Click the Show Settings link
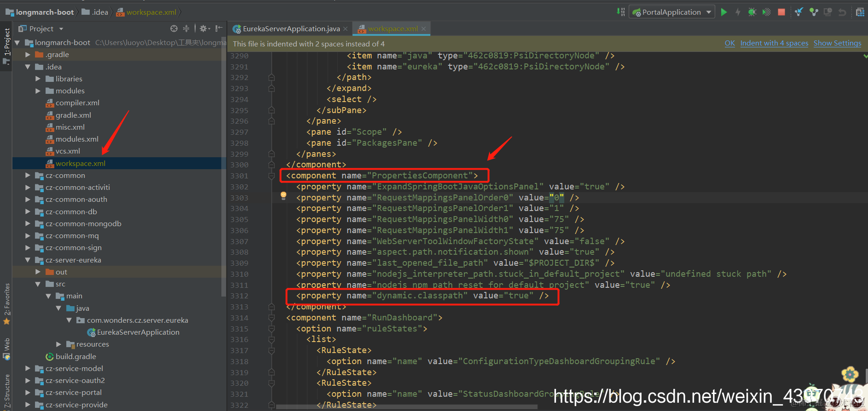868x411 pixels. [837, 43]
